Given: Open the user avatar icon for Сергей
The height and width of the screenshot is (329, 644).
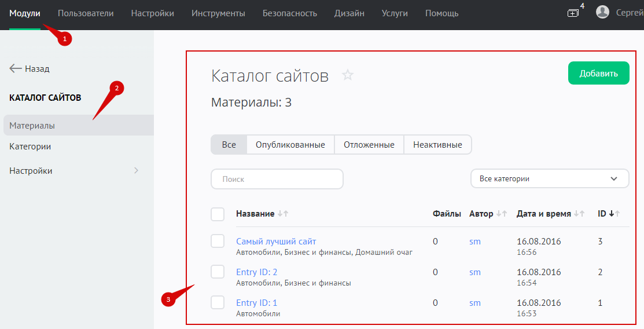Looking at the screenshot, I should 602,12.
